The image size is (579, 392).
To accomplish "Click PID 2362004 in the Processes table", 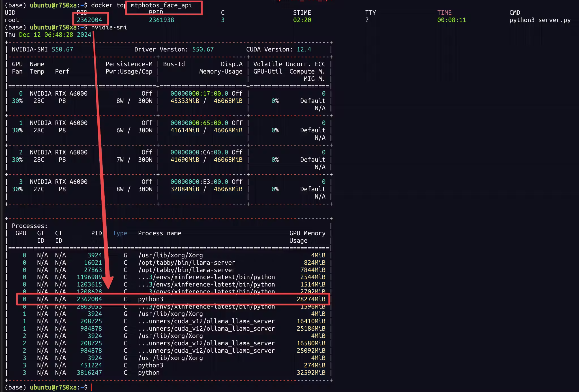I will pyautogui.click(x=89, y=299).
